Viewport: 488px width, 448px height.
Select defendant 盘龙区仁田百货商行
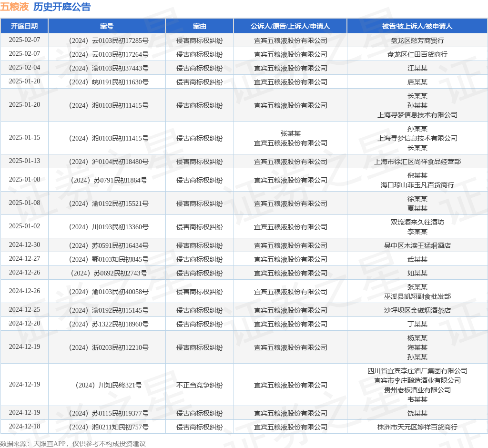pos(417,54)
